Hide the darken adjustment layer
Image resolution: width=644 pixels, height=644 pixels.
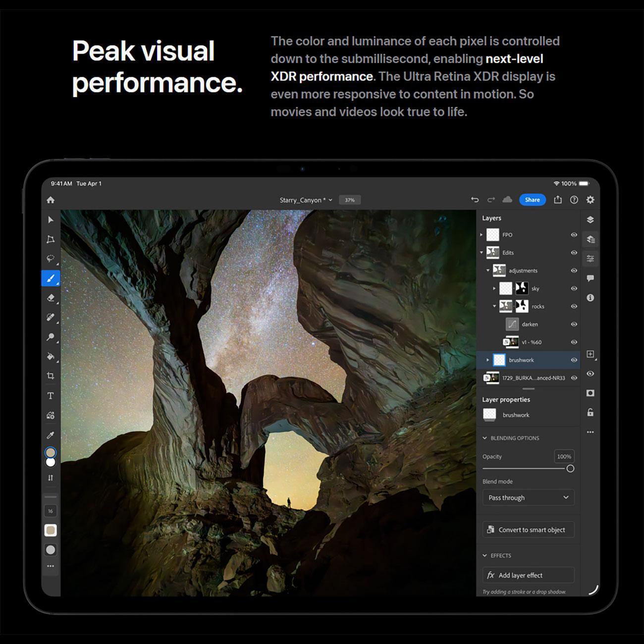574,324
